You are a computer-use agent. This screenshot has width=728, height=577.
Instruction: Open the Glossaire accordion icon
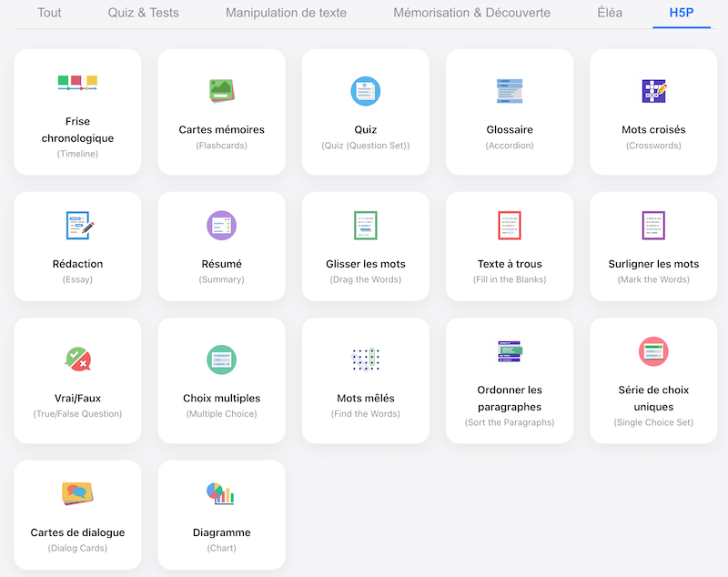(x=510, y=90)
